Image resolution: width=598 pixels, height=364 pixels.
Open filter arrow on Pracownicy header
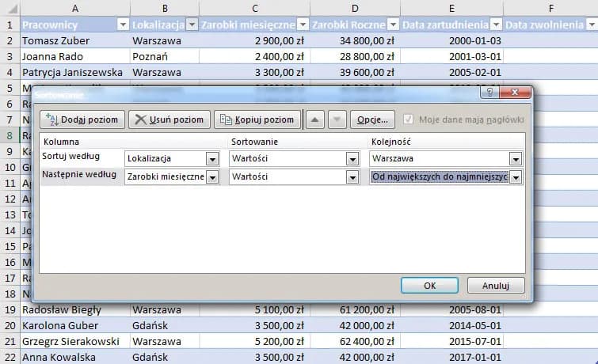point(123,25)
